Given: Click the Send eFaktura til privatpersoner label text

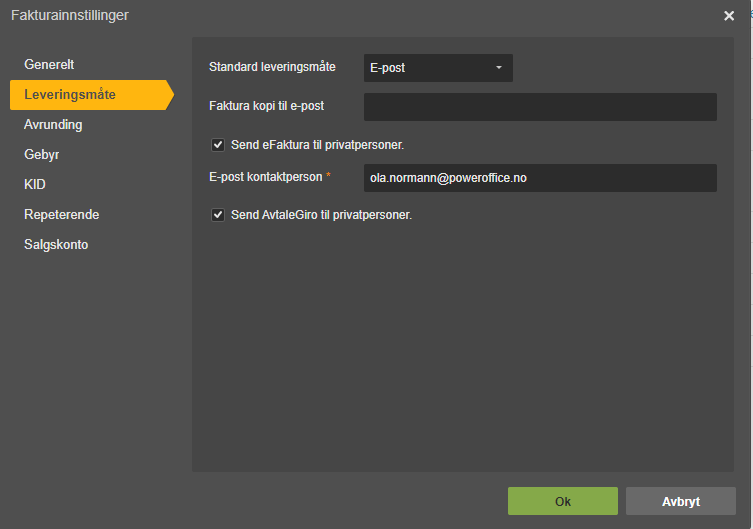Looking at the screenshot, I should pyautogui.click(x=317, y=145).
